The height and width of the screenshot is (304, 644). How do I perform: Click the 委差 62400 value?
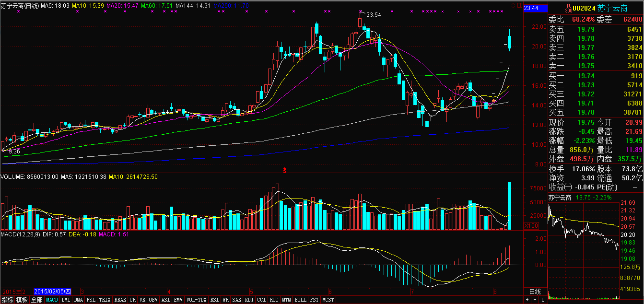[x=632, y=19]
